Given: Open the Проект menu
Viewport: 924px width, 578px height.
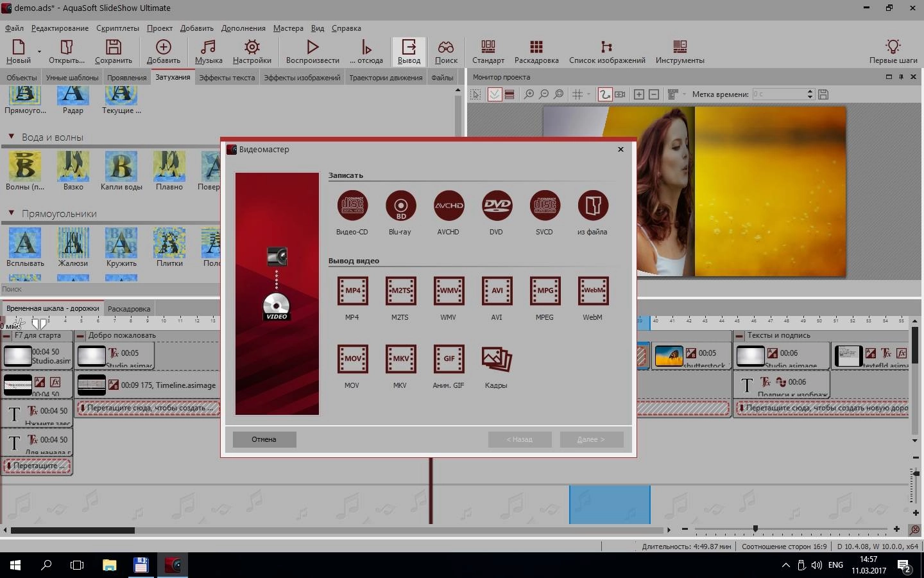Looking at the screenshot, I should coord(159,28).
